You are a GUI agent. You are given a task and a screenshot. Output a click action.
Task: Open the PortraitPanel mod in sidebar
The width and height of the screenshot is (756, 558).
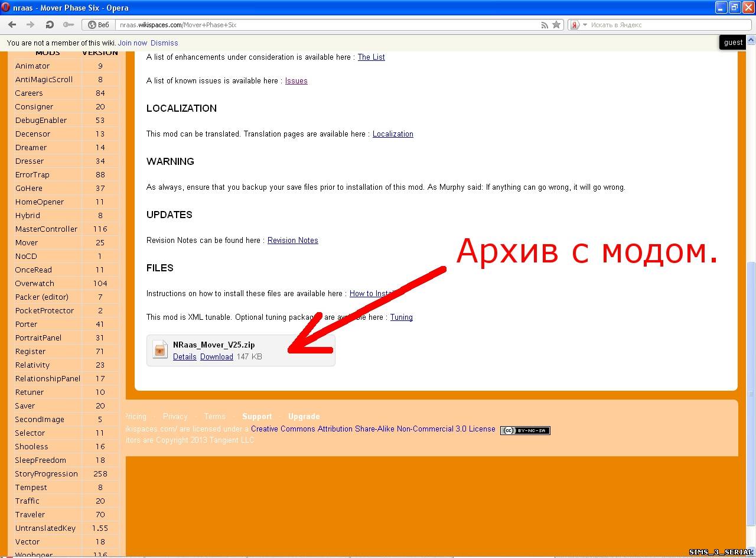tap(38, 338)
